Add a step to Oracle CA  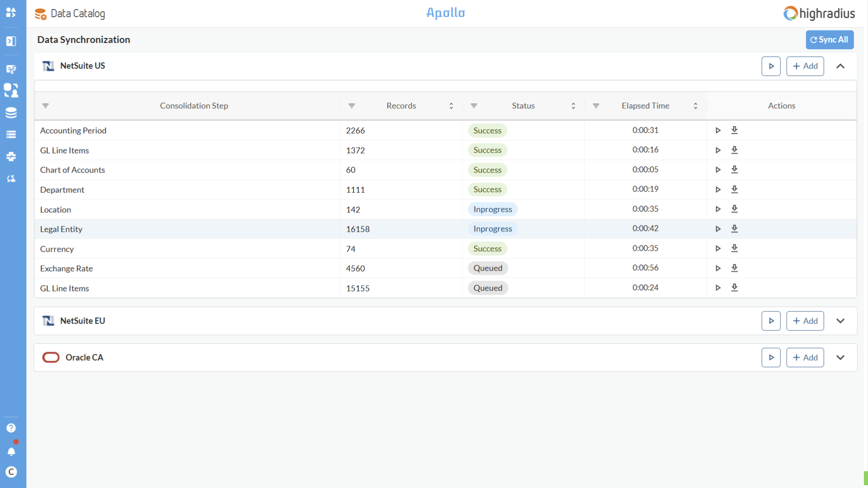pos(805,357)
